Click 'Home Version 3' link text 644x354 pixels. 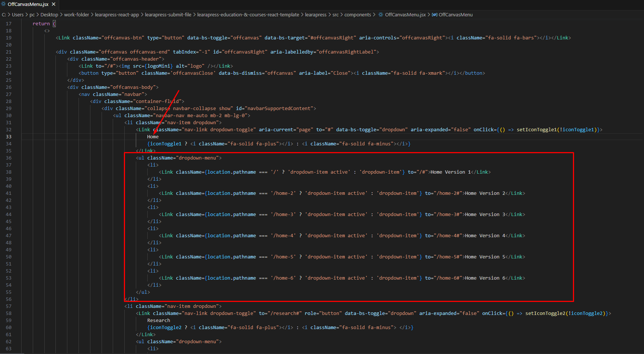(485, 215)
